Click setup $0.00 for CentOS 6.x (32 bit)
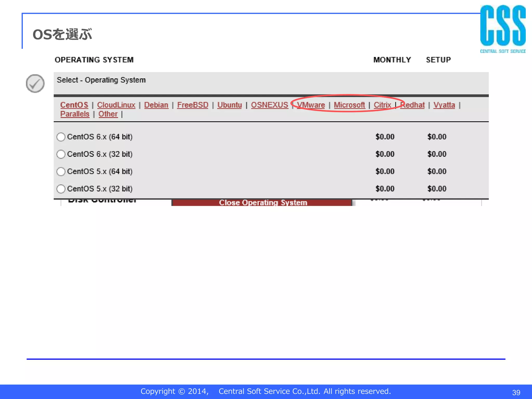 coord(437,154)
